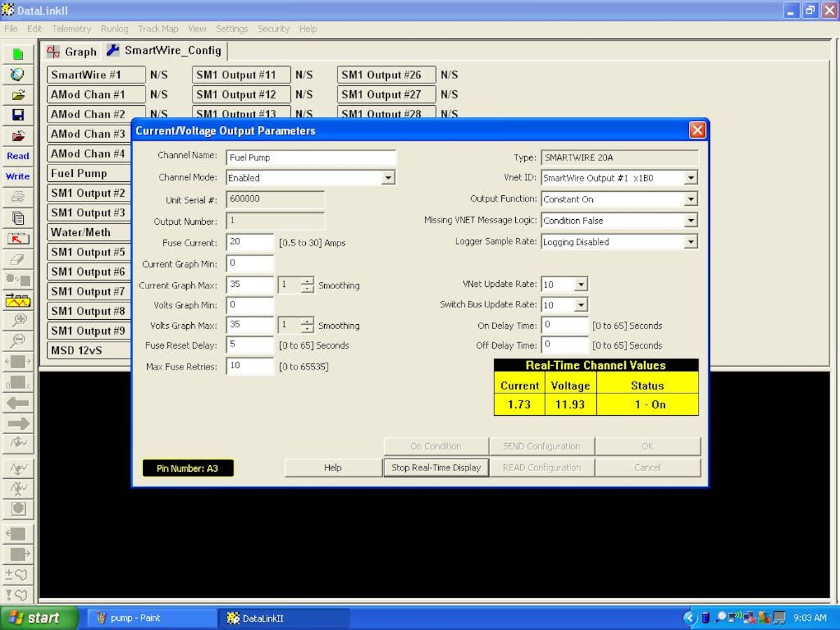Click the Help button in dialog
840x630 pixels.
tap(332, 468)
